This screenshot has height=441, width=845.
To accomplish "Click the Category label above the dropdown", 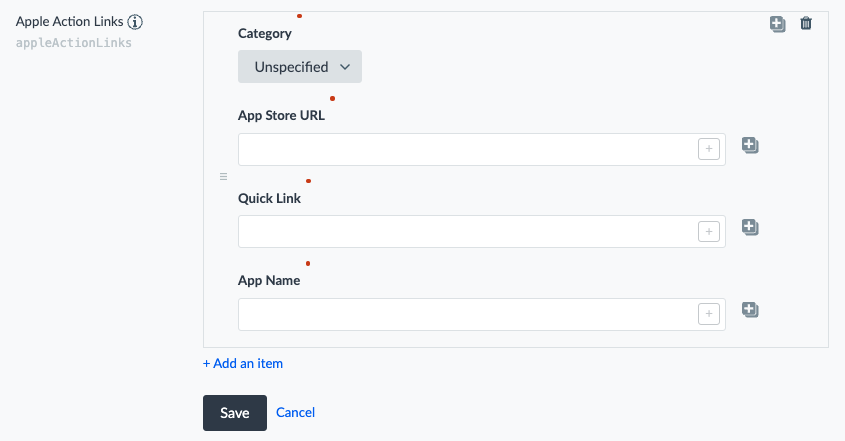I will [265, 33].
